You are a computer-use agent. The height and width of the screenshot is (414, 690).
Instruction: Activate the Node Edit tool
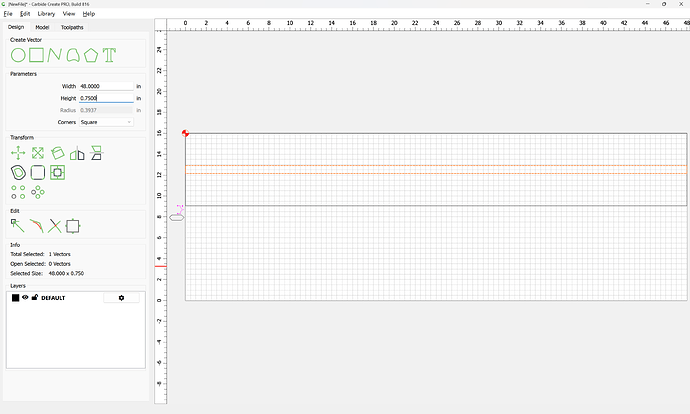coord(18,226)
